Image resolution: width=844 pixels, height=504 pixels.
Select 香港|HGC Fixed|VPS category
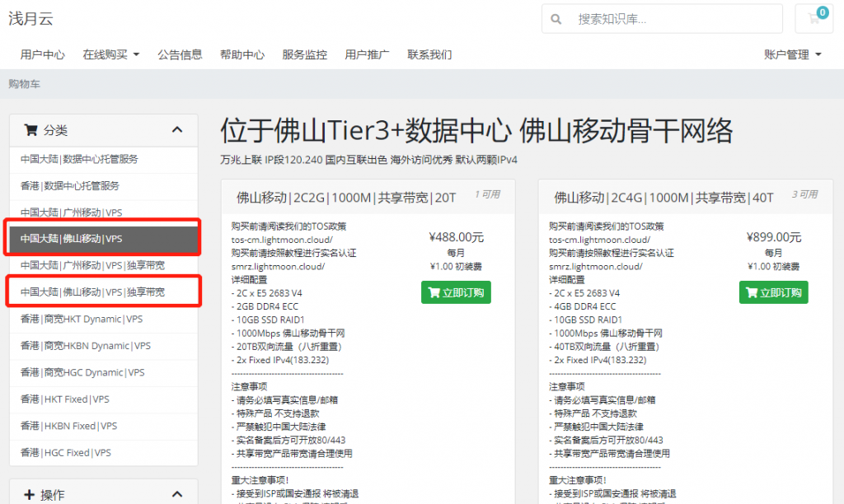(x=103, y=452)
